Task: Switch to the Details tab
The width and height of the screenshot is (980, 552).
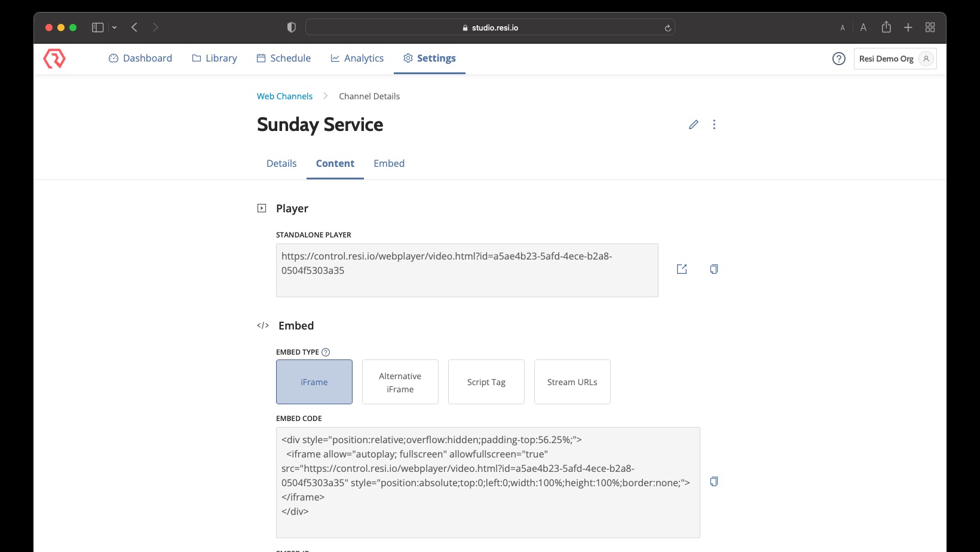Action: (281, 163)
